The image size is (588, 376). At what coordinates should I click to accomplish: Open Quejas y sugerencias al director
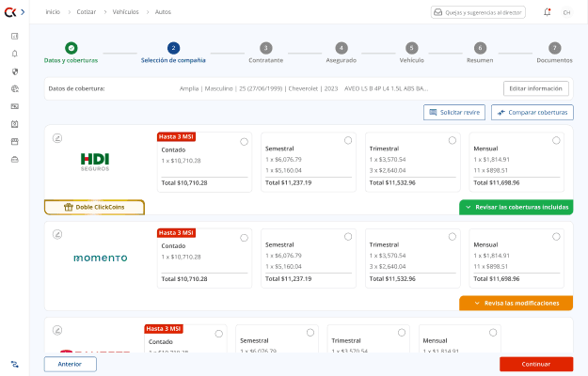pyautogui.click(x=478, y=12)
